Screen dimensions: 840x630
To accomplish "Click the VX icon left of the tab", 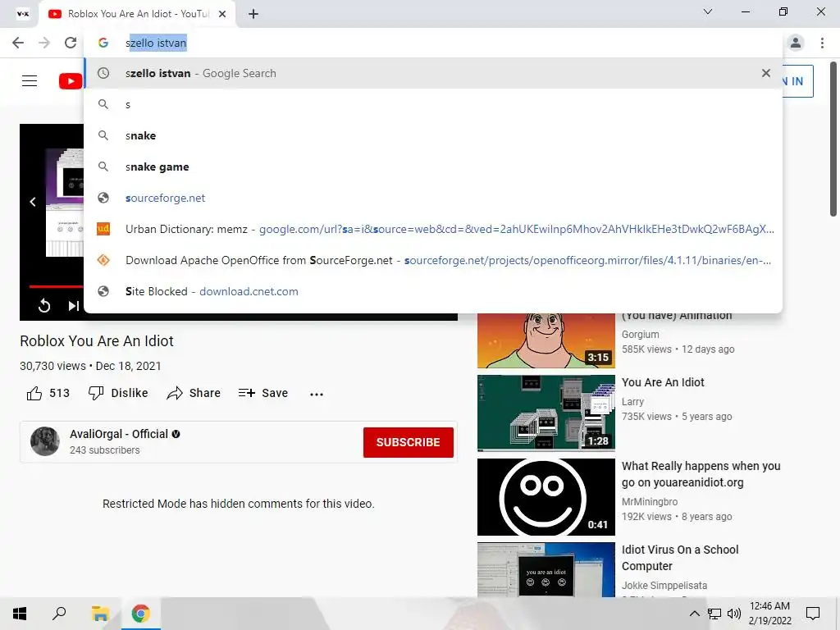I will click(23, 14).
